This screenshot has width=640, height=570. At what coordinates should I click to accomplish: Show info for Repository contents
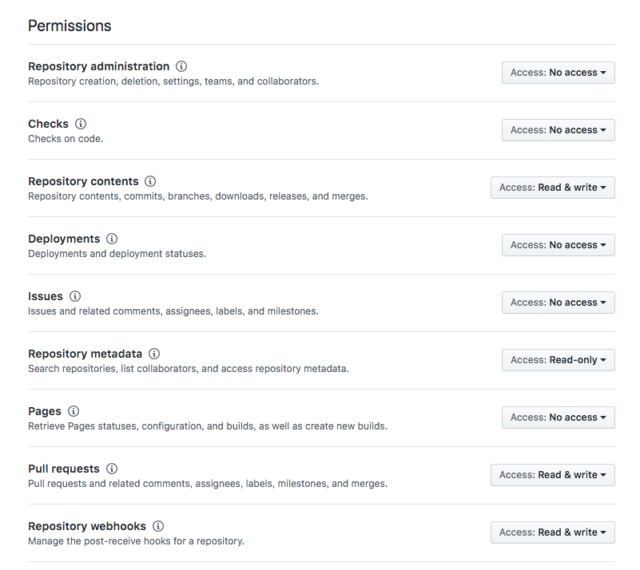[x=150, y=181]
